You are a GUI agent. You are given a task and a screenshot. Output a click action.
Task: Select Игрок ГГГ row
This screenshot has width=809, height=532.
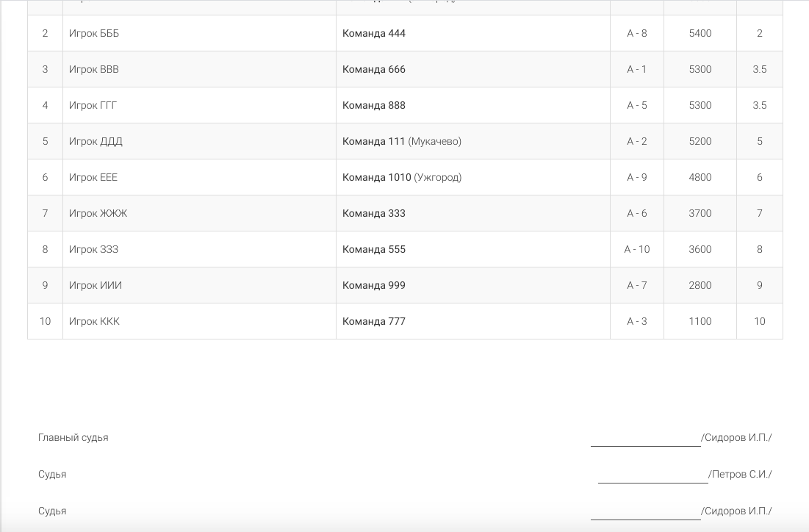pos(405,105)
